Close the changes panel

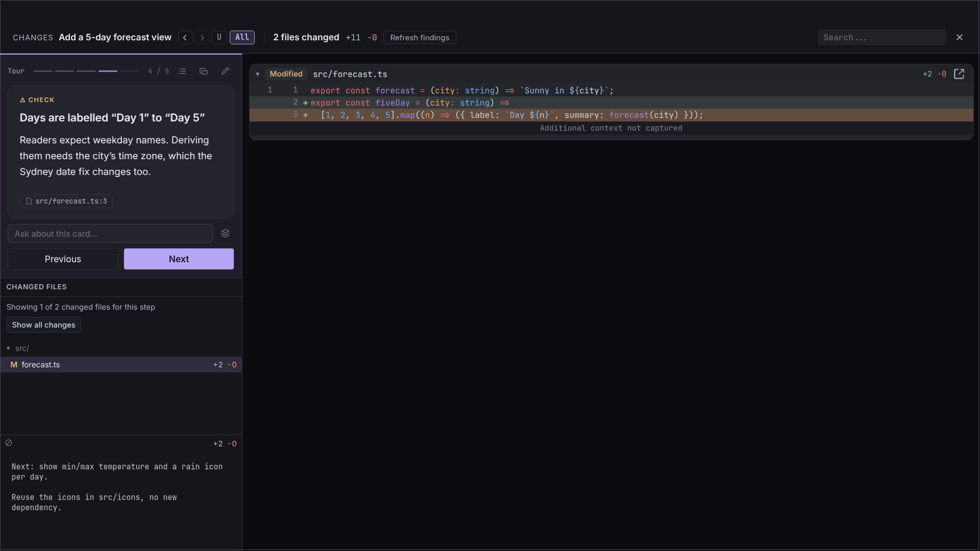tap(960, 37)
